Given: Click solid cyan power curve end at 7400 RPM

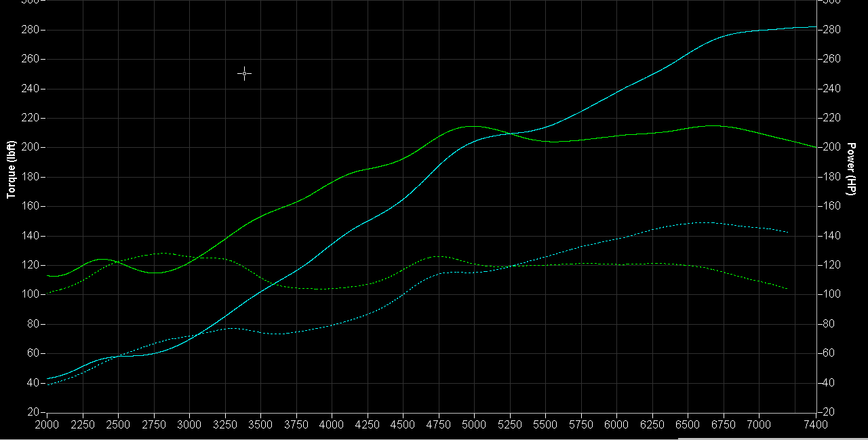Looking at the screenshot, I should (x=814, y=27).
